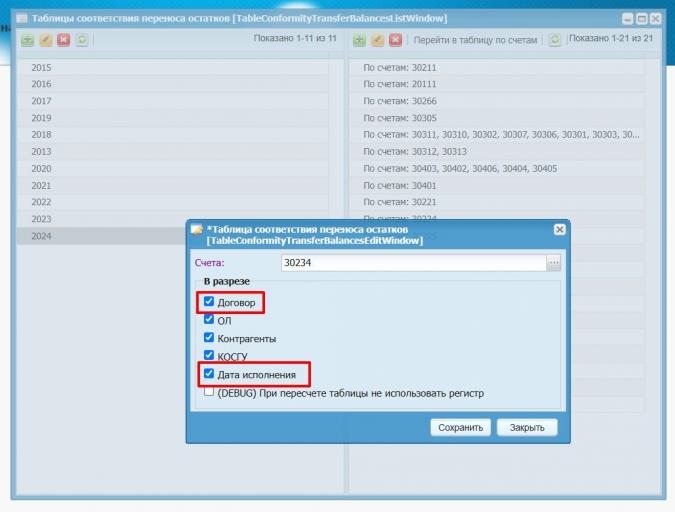675x512 pixels.
Task: Uncheck the Дата исполнения checkbox
Action: (x=209, y=374)
